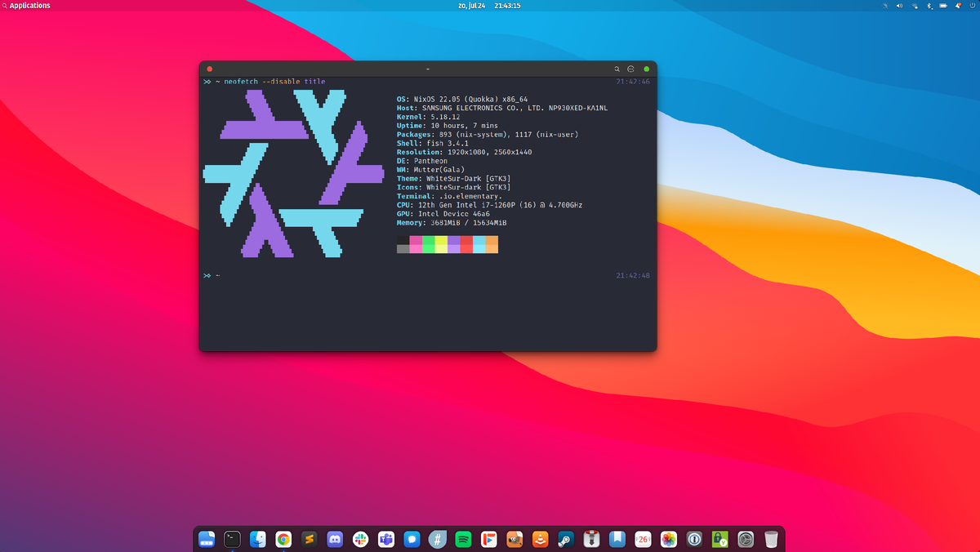Click the 'Host: SAMSUNG ELECTRONICS' line

(502, 108)
